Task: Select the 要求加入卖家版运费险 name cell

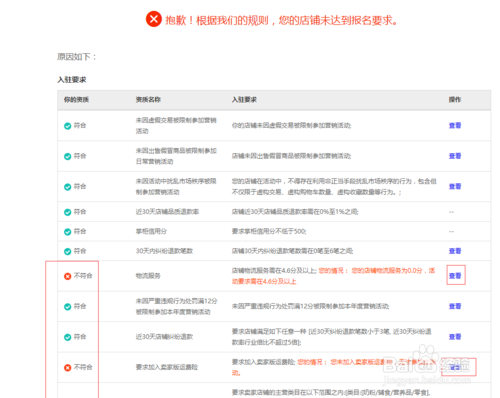Action: pyautogui.click(x=167, y=367)
